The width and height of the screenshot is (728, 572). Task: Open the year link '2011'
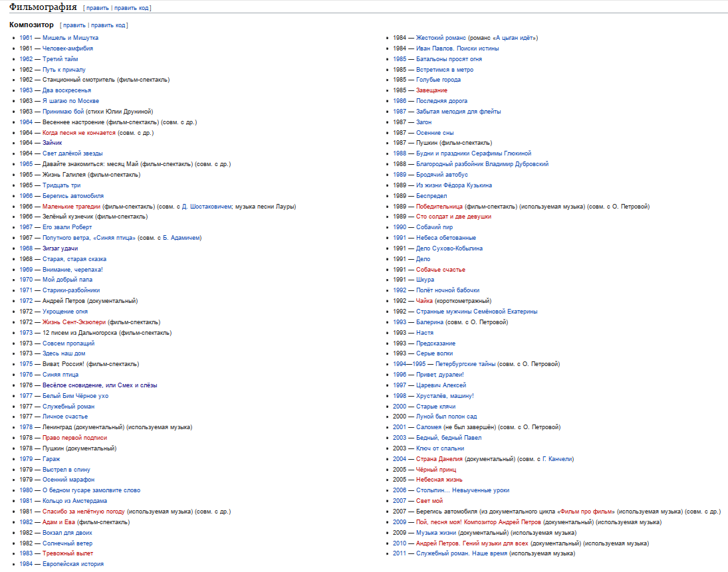pyautogui.click(x=400, y=553)
